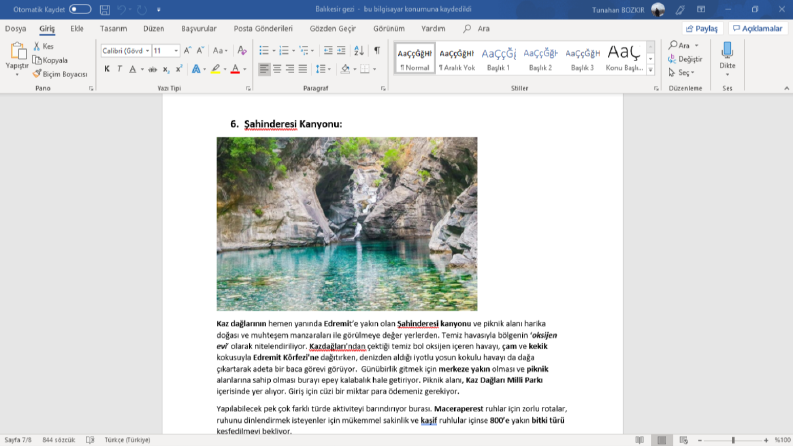Click Kopyala to copy selection

(x=50, y=60)
